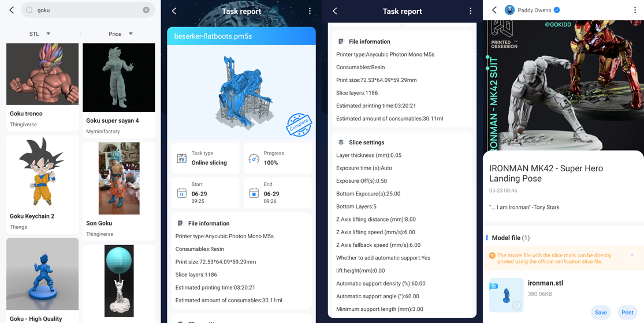
Task: Go back from second Task report
Action: tap(335, 11)
